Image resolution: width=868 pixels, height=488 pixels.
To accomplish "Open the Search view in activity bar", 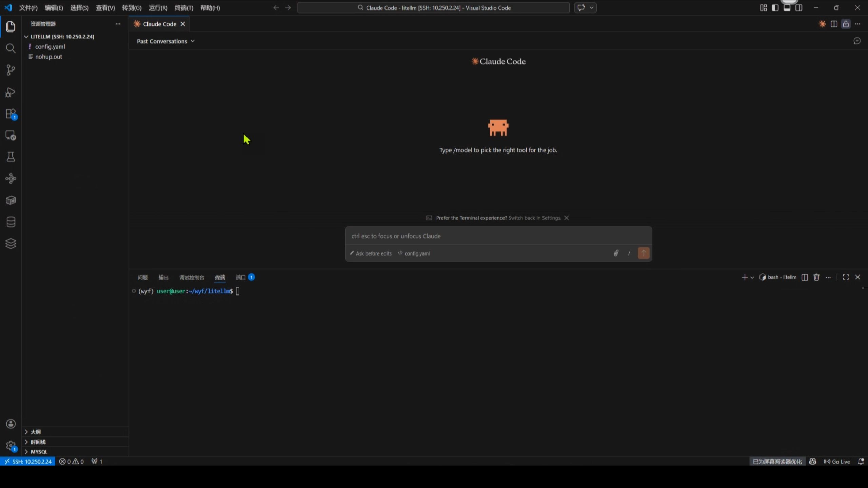I will coord(11,48).
